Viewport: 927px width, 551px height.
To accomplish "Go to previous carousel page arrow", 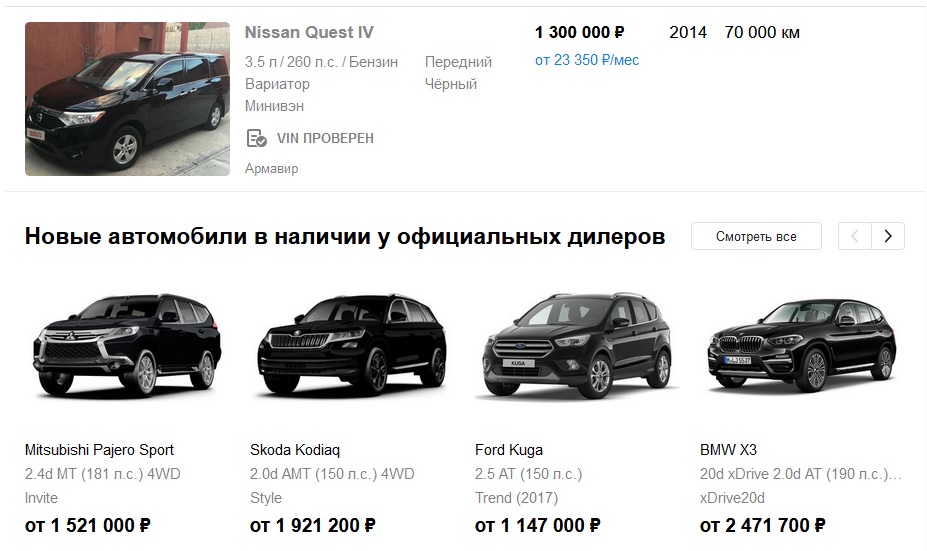I will (855, 236).
